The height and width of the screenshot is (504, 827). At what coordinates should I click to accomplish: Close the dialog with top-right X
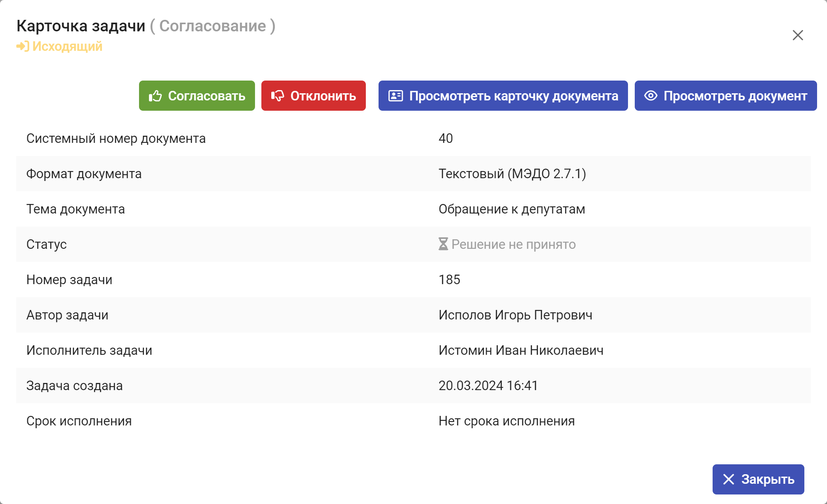tap(798, 35)
